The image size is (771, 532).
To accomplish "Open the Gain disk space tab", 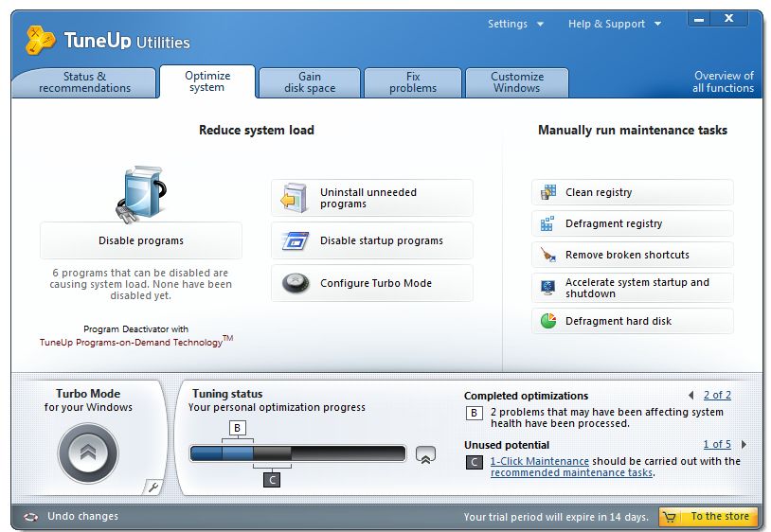I will click(x=310, y=82).
